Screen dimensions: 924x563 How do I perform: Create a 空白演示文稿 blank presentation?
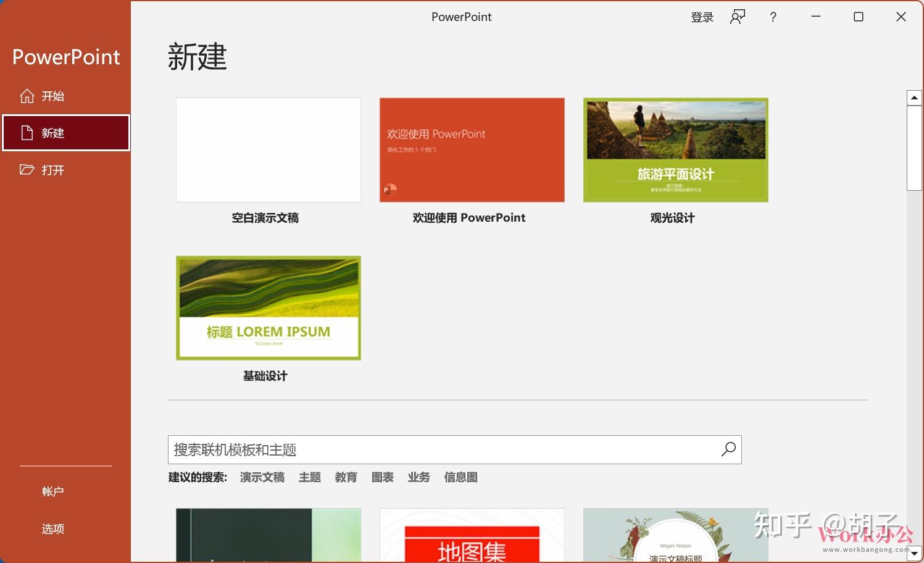point(268,149)
